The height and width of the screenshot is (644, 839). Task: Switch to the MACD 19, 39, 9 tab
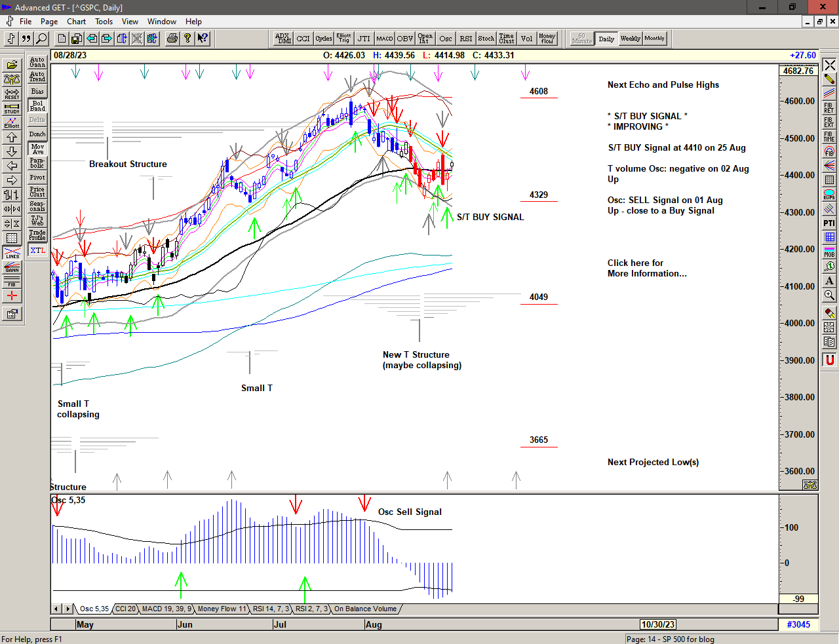tap(166, 609)
